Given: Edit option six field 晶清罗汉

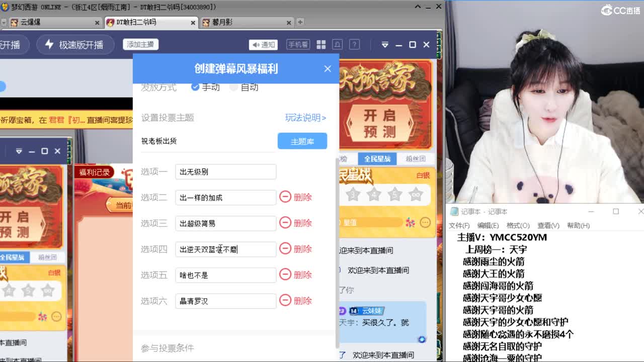Looking at the screenshot, I should point(226,301).
